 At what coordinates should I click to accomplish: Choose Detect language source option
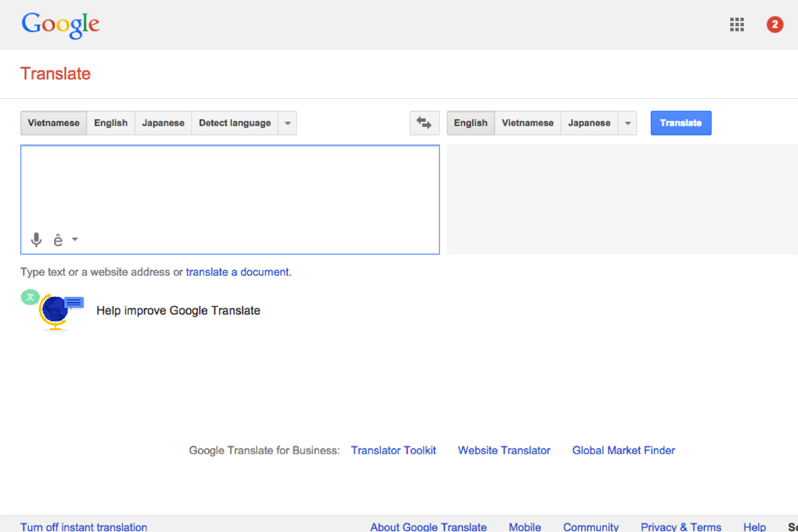point(235,123)
